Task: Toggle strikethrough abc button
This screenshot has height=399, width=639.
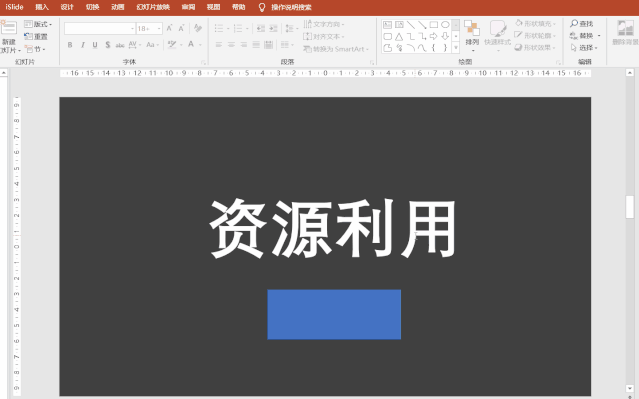Action: tap(120, 45)
